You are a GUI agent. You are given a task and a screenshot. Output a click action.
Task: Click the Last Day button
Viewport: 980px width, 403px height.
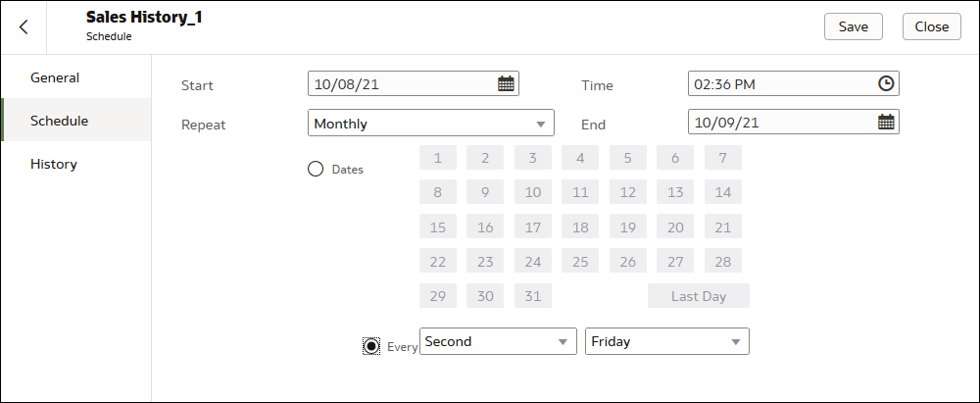click(x=698, y=296)
